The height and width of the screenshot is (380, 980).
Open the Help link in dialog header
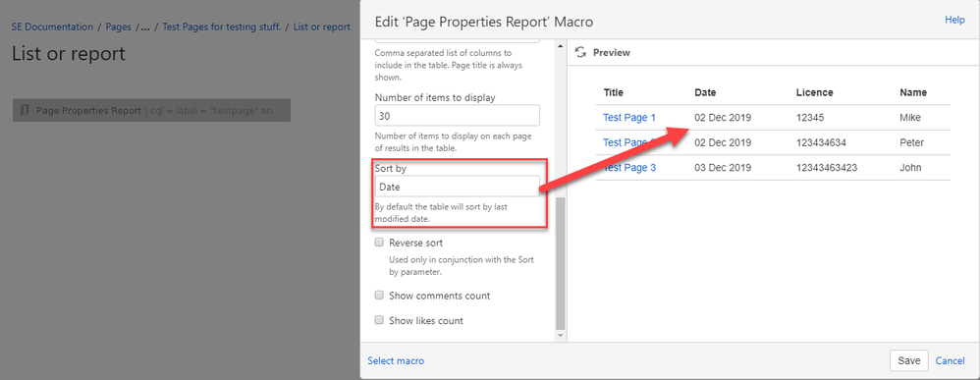954,20
